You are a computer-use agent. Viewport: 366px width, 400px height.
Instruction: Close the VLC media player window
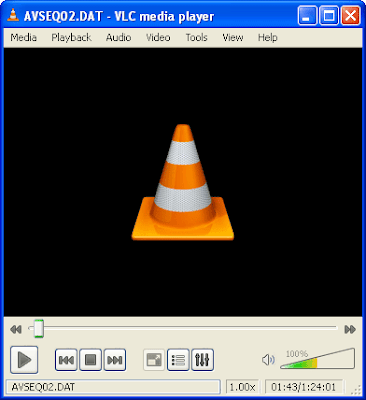(x=351, y=15)
